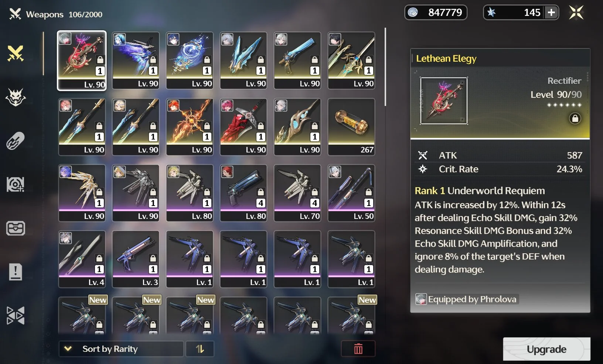Toggle the lock on Lethean Elegy details
The image size is (603, 364).
pos(575,119)
